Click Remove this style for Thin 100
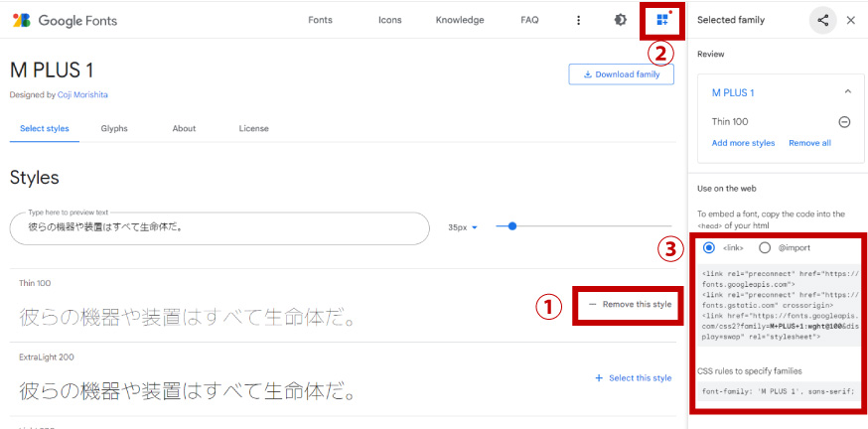The width and height of the screenshot is (868, 429). pos(630,304)
